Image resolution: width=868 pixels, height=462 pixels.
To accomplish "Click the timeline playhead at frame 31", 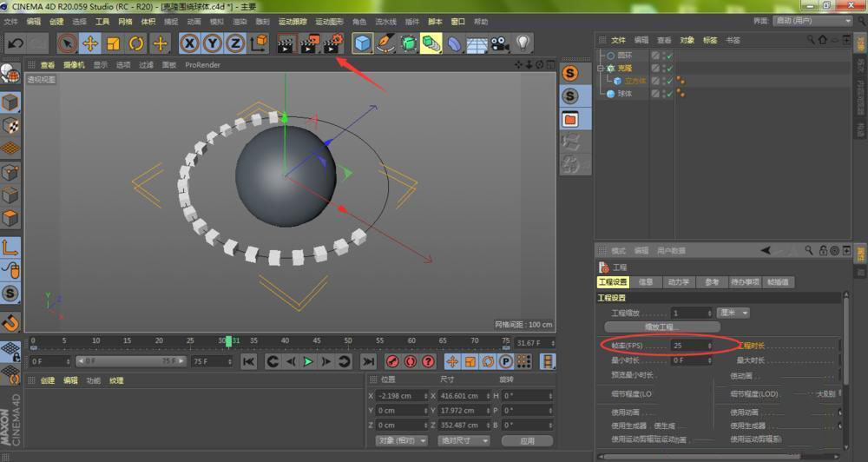I will pyautogui.click(x=228, y=341).
